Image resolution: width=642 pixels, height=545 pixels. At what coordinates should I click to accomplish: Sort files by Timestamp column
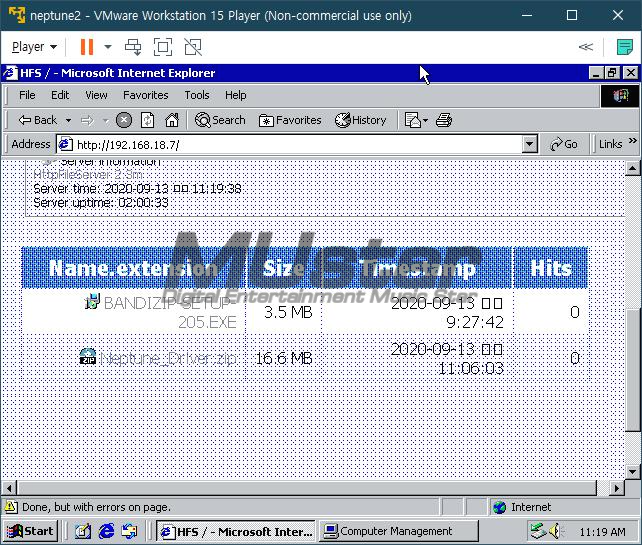[418, 269]
